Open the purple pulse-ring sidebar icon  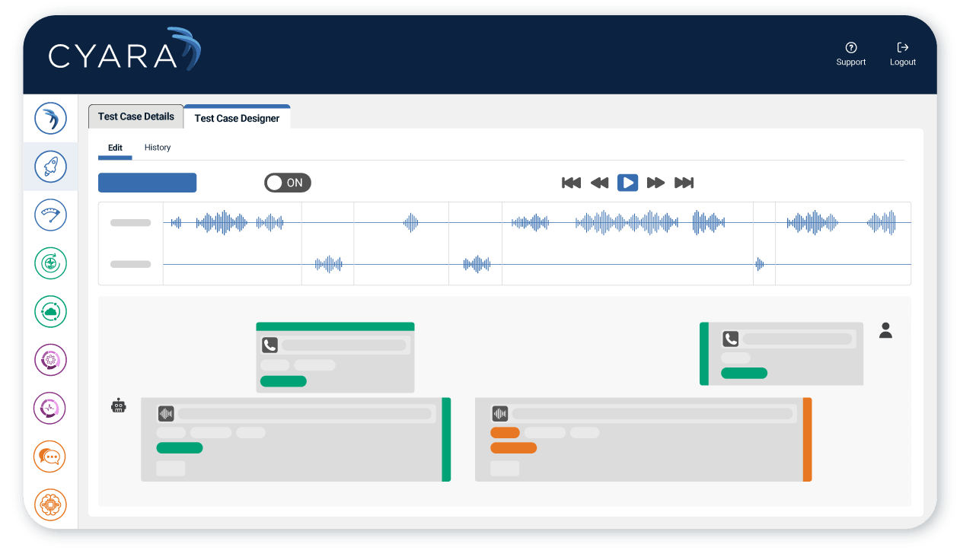coord(50,408)
